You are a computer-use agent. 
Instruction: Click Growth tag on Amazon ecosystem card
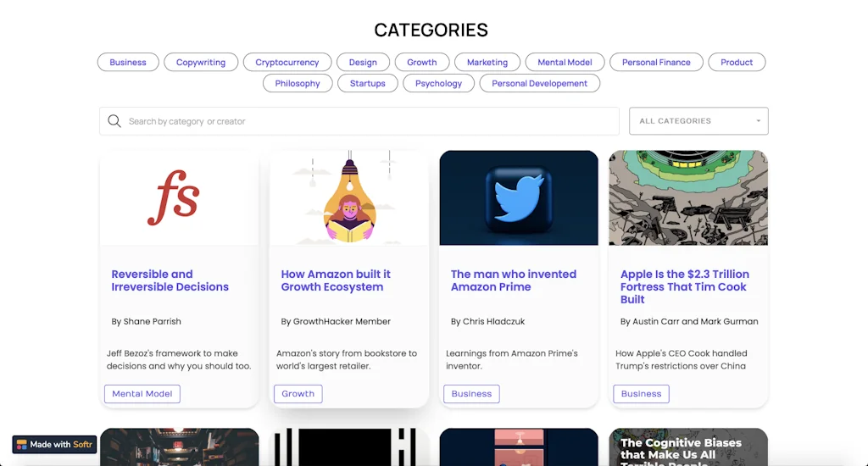click(298, 393)
